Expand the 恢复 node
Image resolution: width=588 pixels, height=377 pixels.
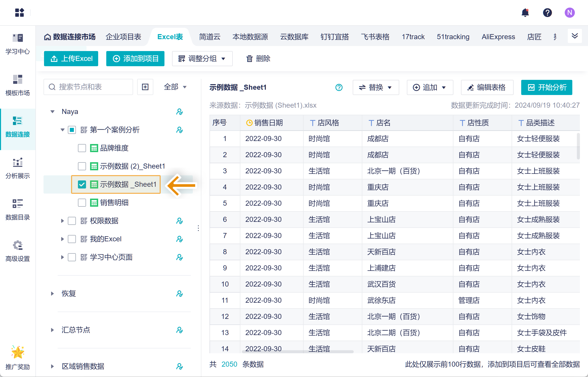(x=52, y=294)
